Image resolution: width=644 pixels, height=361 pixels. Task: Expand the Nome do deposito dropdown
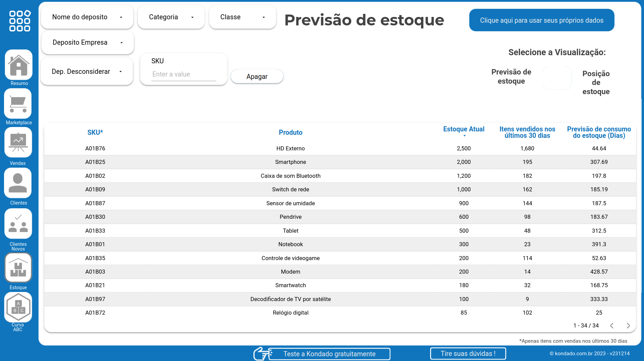click(x=87, y=17)
